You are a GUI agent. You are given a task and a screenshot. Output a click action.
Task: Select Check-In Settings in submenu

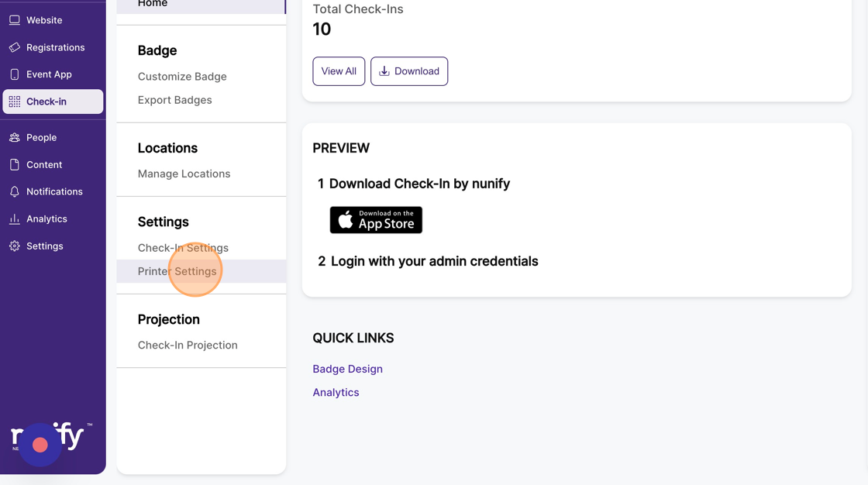(x=183, y=248)
